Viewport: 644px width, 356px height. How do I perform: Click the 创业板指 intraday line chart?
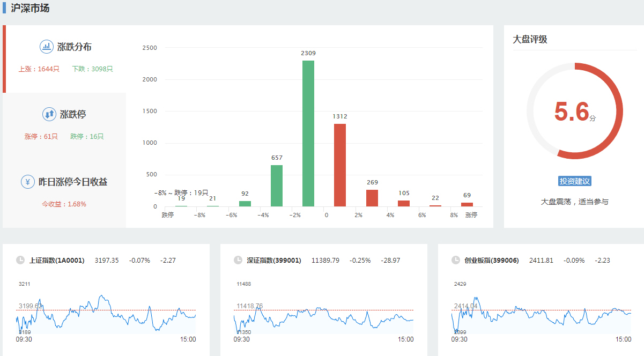tap(542, 314)
